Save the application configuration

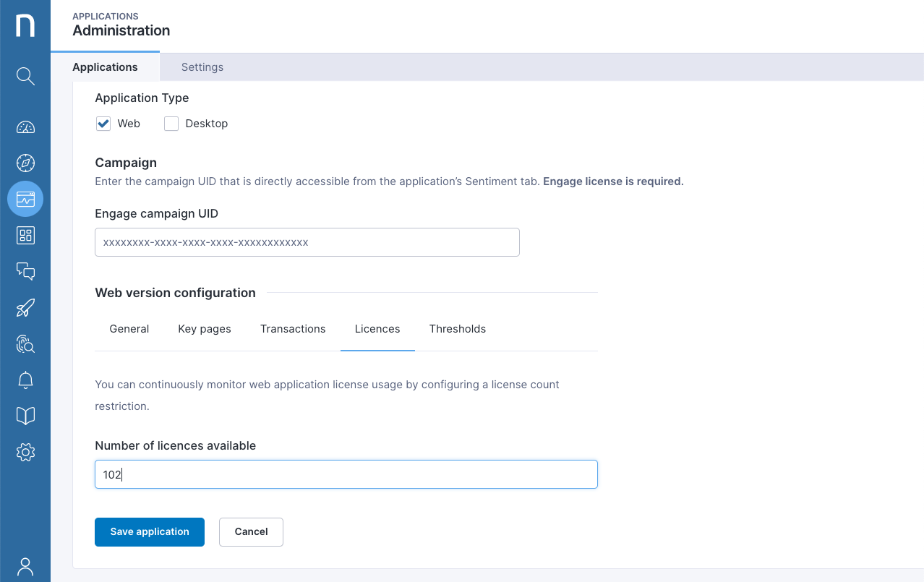[x=149, y=531]
